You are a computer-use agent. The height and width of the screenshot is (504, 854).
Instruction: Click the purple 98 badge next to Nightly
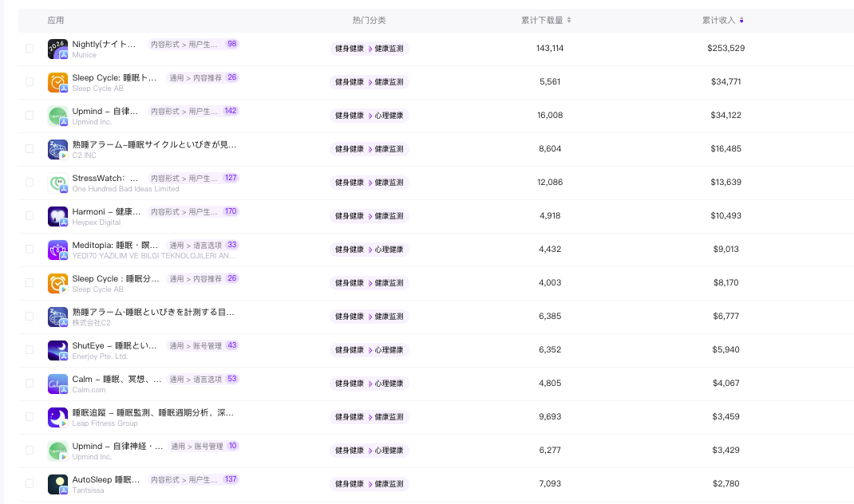[x=231, y=44]
